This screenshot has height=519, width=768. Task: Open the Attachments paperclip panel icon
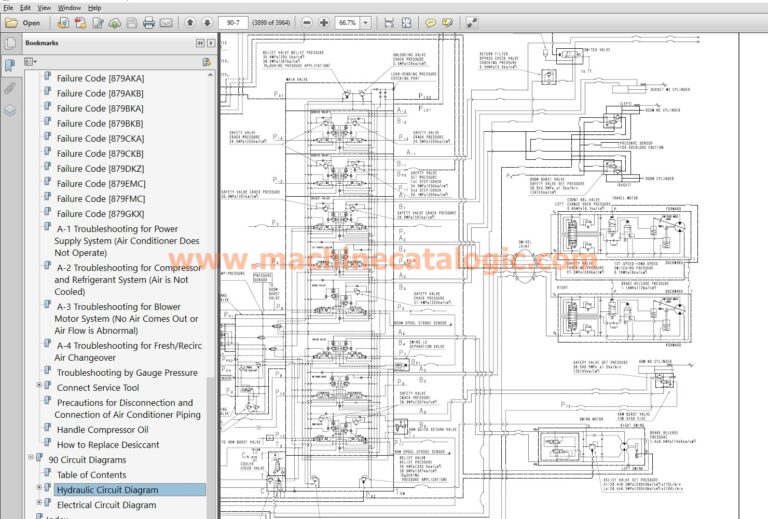pyautogui.click(x=9, y=89)
